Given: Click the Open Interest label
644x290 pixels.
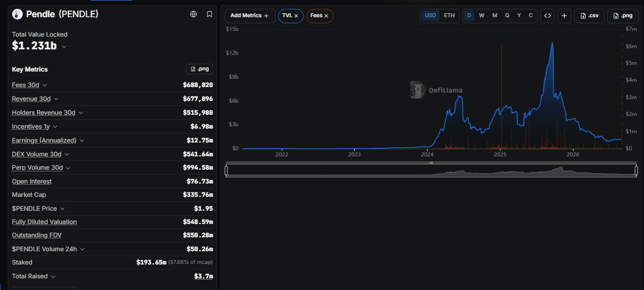Looking at the screenshot, I should pyautogui.click(x=32, y=181).
